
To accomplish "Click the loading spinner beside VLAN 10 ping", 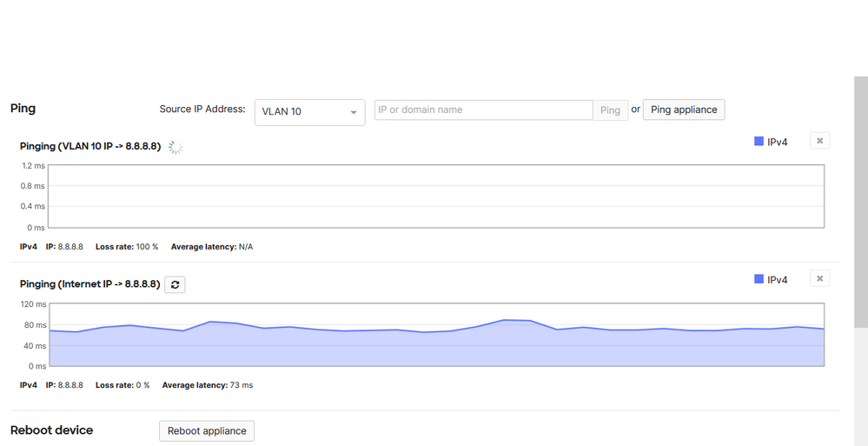I will tap(176, 147).
